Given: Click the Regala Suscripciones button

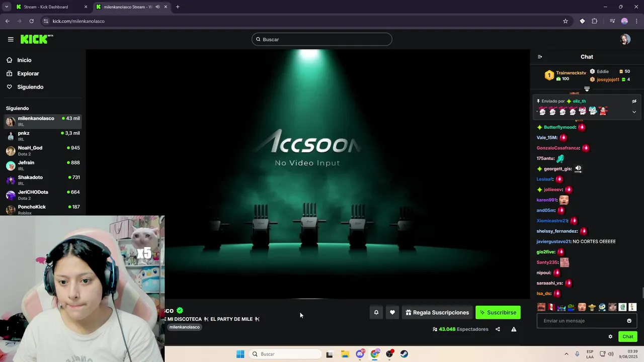Looking at the screenshot, I should [437, 312].
